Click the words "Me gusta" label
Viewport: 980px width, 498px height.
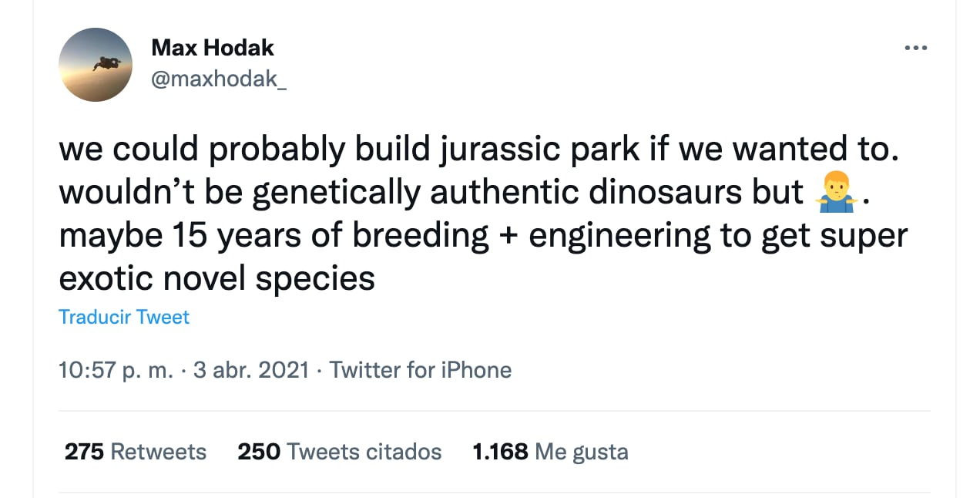(582, 451)
